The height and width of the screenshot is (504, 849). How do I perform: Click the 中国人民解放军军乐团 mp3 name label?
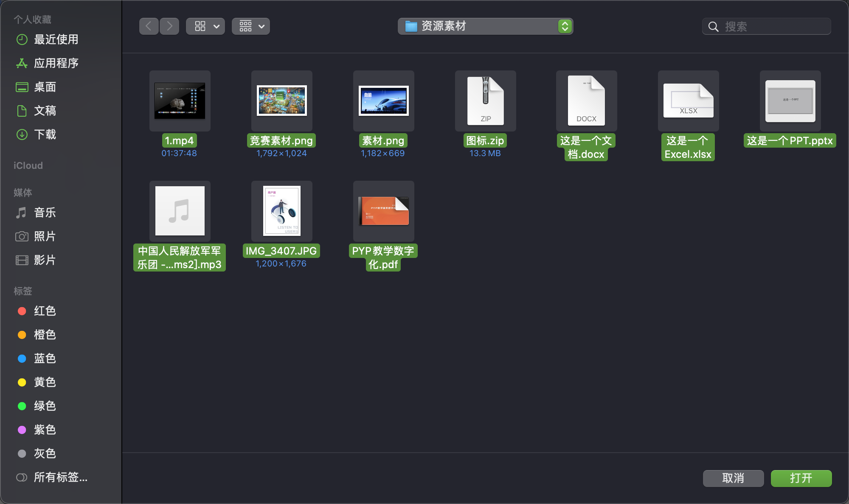click(180, 258)
